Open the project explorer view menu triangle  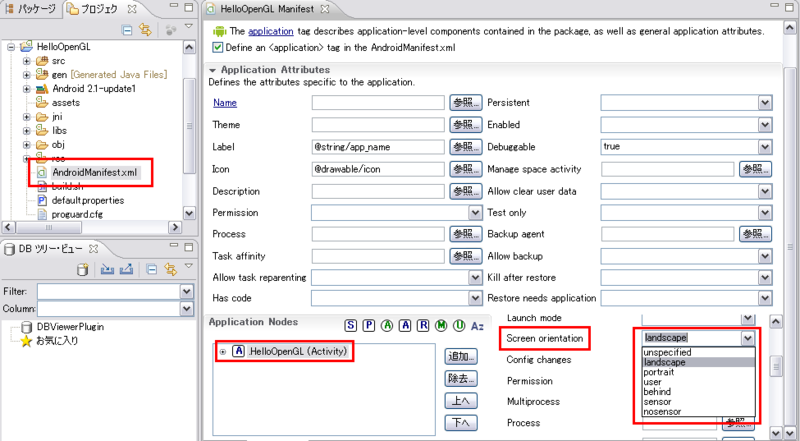pyautogui.click(x=189, y=26)
